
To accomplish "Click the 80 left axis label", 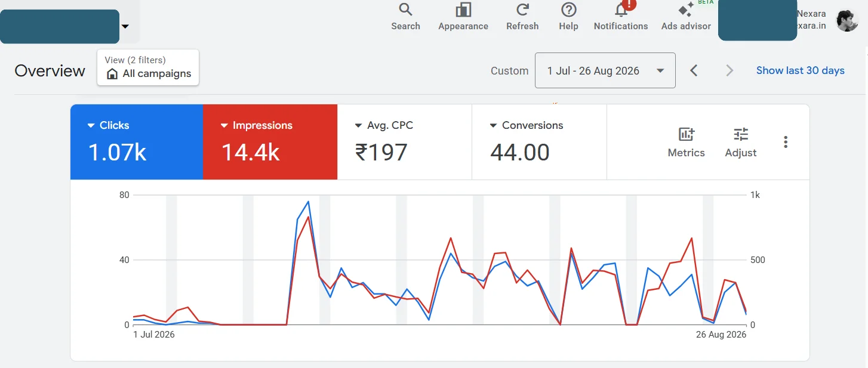I will (124, 195).
